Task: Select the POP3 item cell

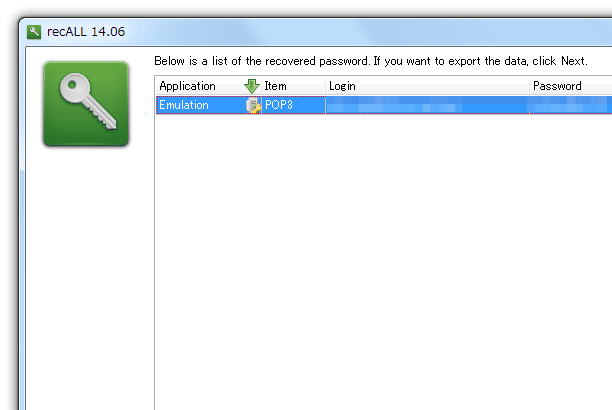Action: pos(293,105)
